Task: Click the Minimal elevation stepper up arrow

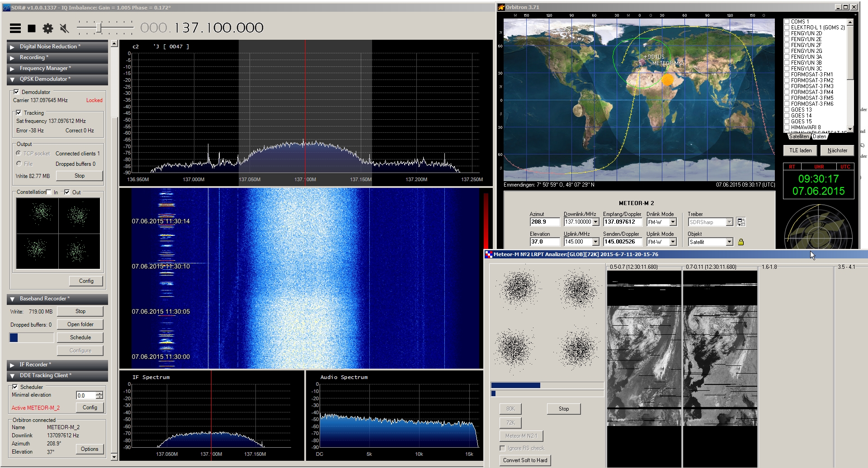Action: point(99,393)
